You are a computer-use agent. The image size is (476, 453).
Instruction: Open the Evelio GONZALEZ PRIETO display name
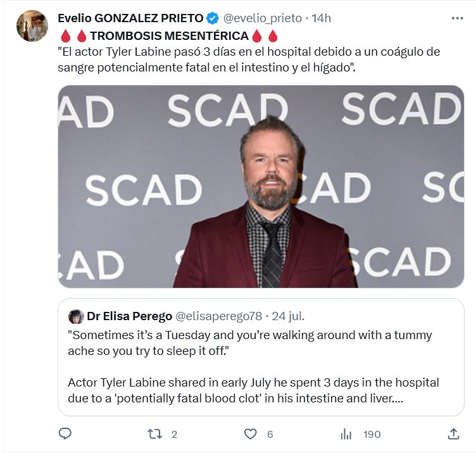[x=130, y=18]
